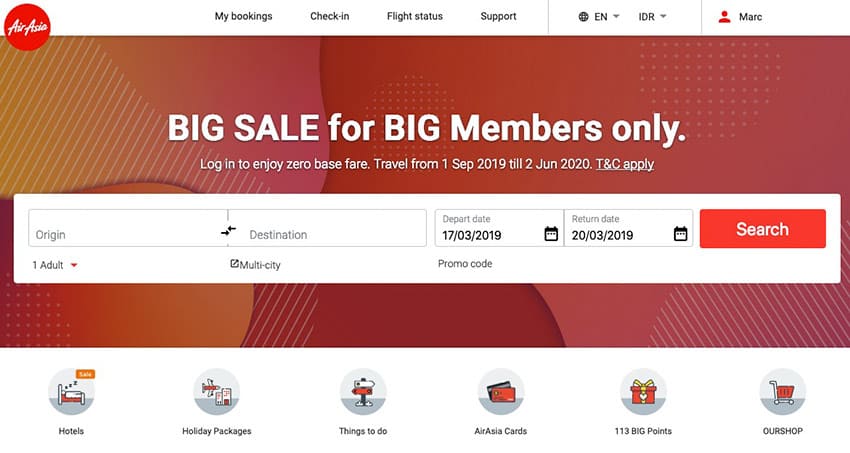Click the AirAsia logo

[27, 27]
